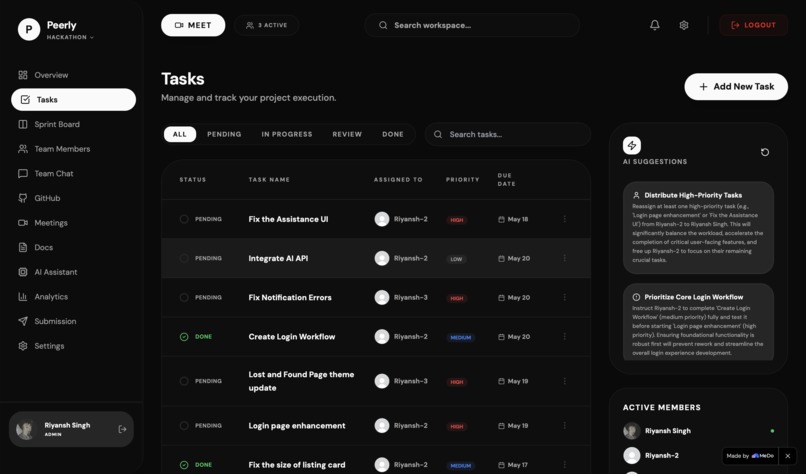Expand the Hackathon workspace dropdown

pyautogui.click(x=70, y=38)
